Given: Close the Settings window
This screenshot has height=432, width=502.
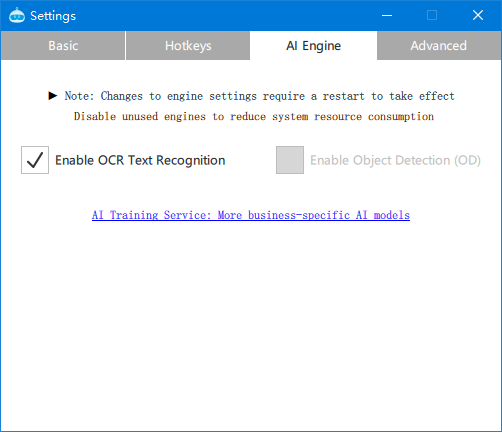Looking at the screenshot, I should [x=478, y=15].
